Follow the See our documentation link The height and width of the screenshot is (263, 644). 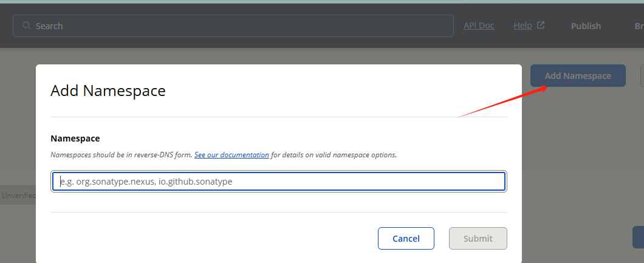click(231, 155)
